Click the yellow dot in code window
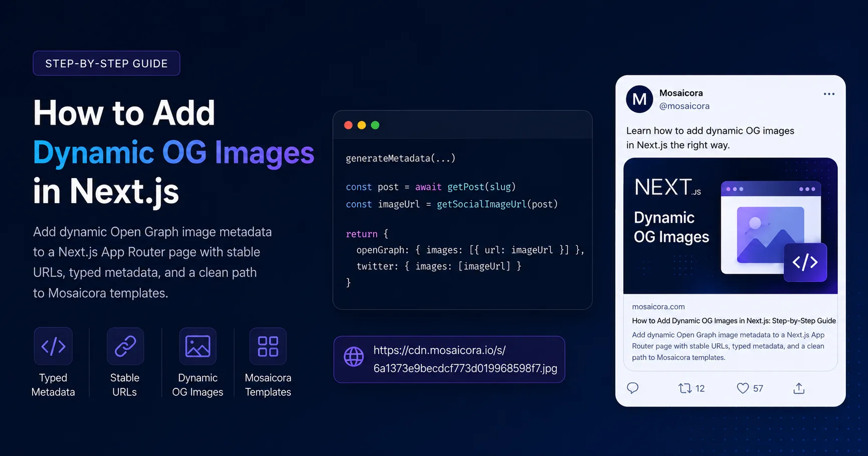The image size is (868, 456). pyautogui.click(x=362, y=125)
